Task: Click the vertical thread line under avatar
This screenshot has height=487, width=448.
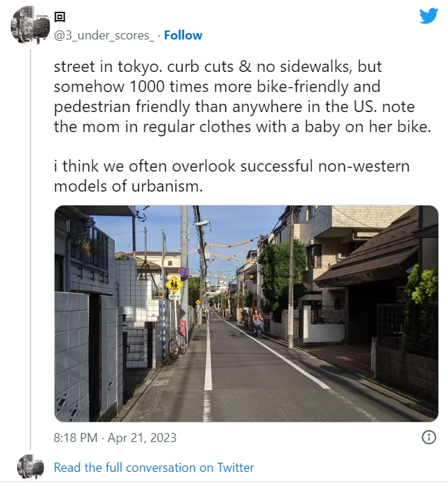Action: 30,249
